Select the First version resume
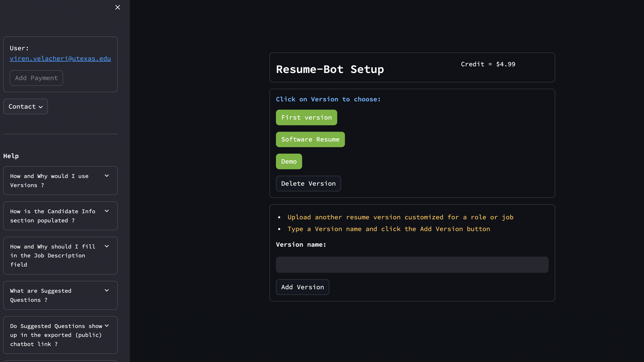 307,118
